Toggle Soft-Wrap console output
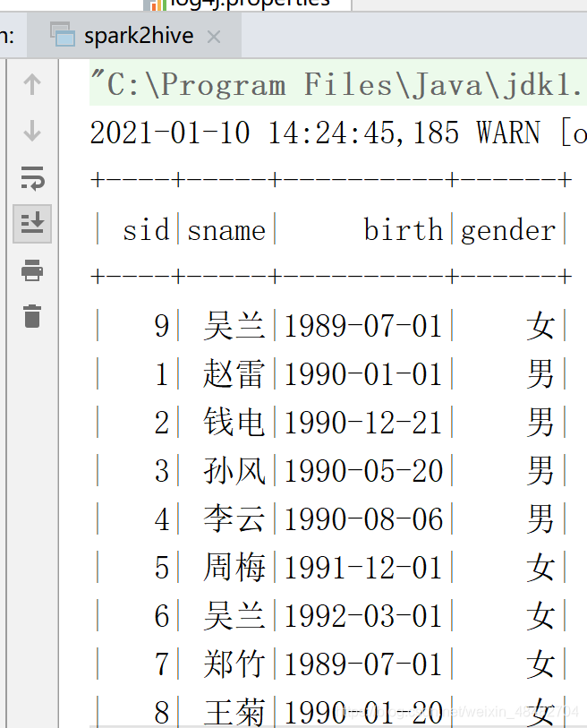 tap(32, 178)
